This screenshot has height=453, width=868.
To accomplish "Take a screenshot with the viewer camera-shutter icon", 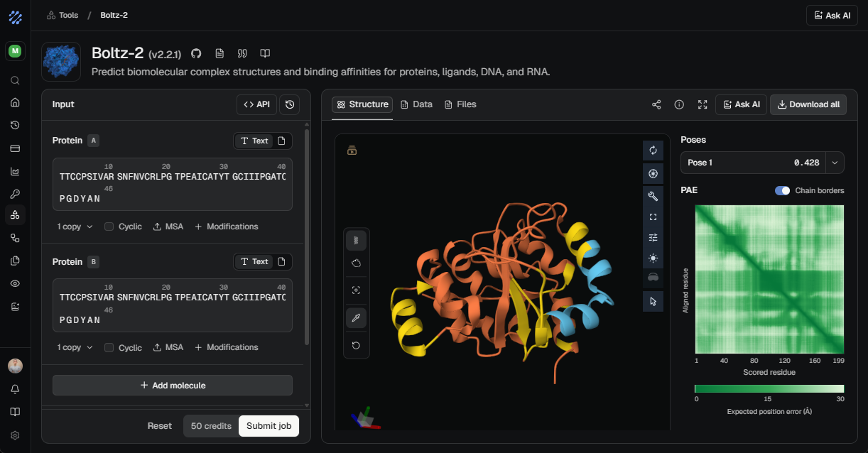I will [653, 173].
